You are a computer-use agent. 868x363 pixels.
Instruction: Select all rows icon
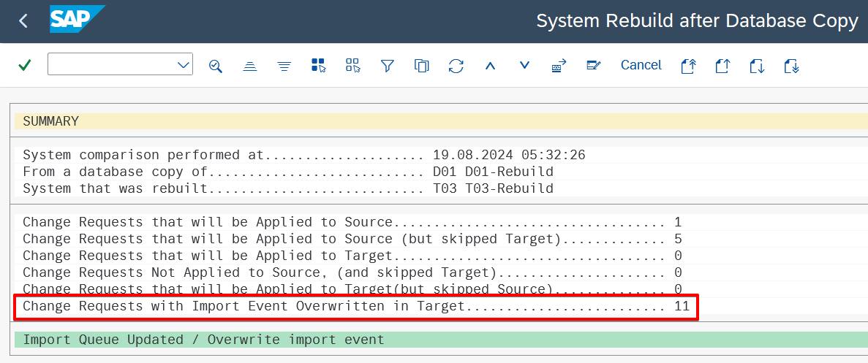coord(318,65)
